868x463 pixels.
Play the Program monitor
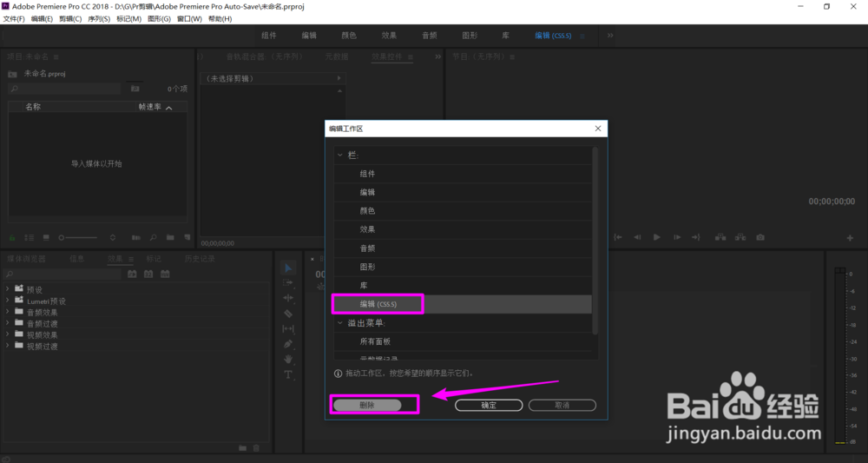coord(657,237)
